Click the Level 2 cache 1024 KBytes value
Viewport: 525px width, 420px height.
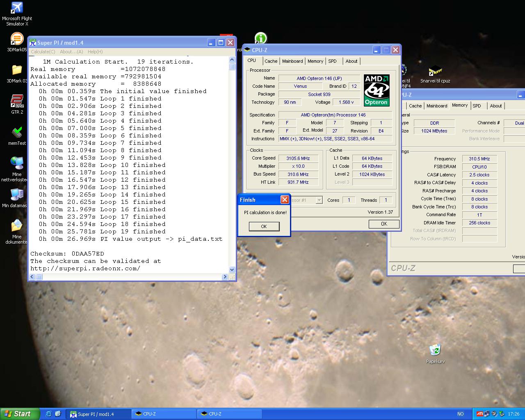tap(372, 174)
